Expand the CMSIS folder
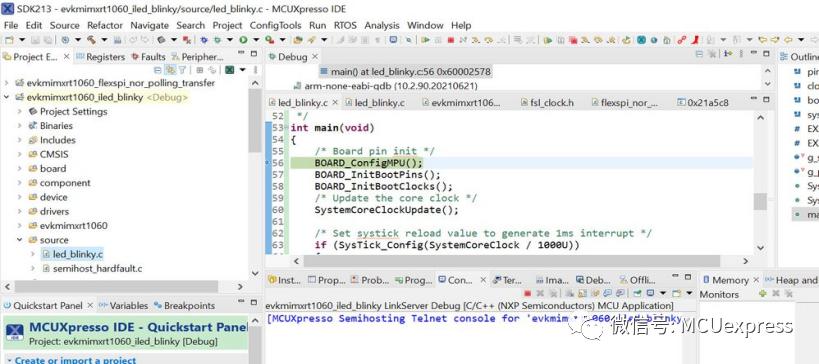 19,155
